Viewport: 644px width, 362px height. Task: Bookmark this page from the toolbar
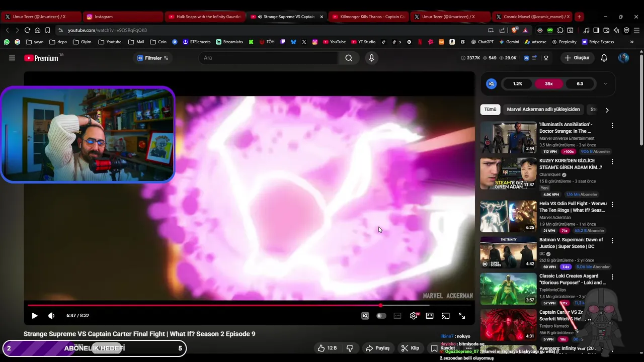click(x=47, y=30)
